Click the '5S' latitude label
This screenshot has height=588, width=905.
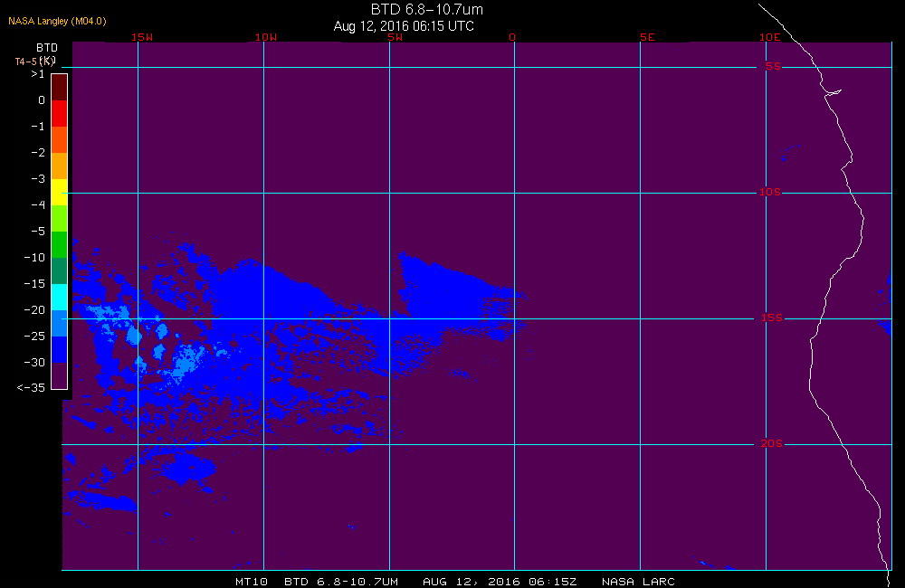point(773,66)
